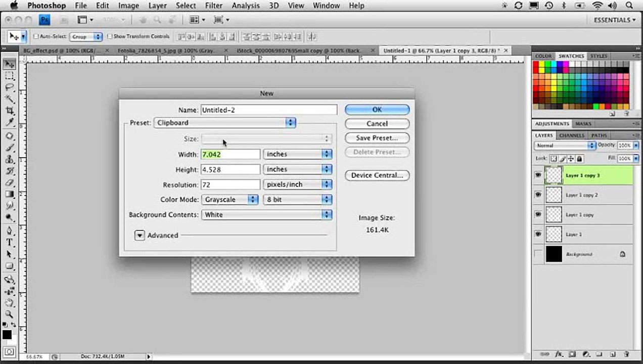Click Cancel in New dialog
Image resolution: width=643 pixels, height=364 pixels.
pos(377,123)
